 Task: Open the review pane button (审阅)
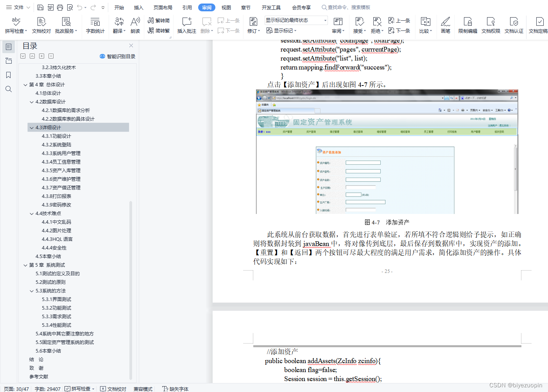pyautogui.click(x=338, y=25)
